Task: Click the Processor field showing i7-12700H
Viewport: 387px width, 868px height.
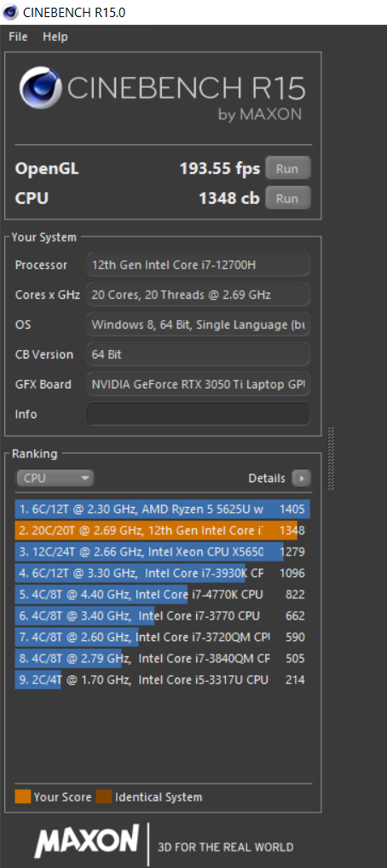Action: [x=198, y=265]
